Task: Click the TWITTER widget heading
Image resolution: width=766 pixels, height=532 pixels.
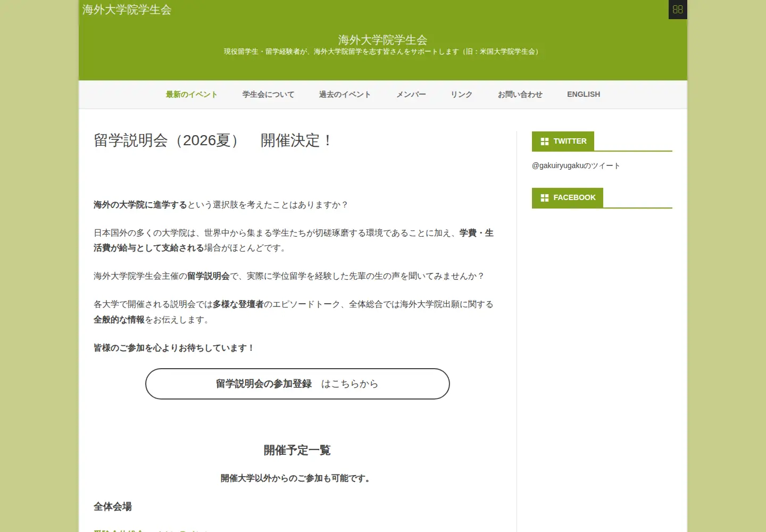Action: click(x=563, y=142)
